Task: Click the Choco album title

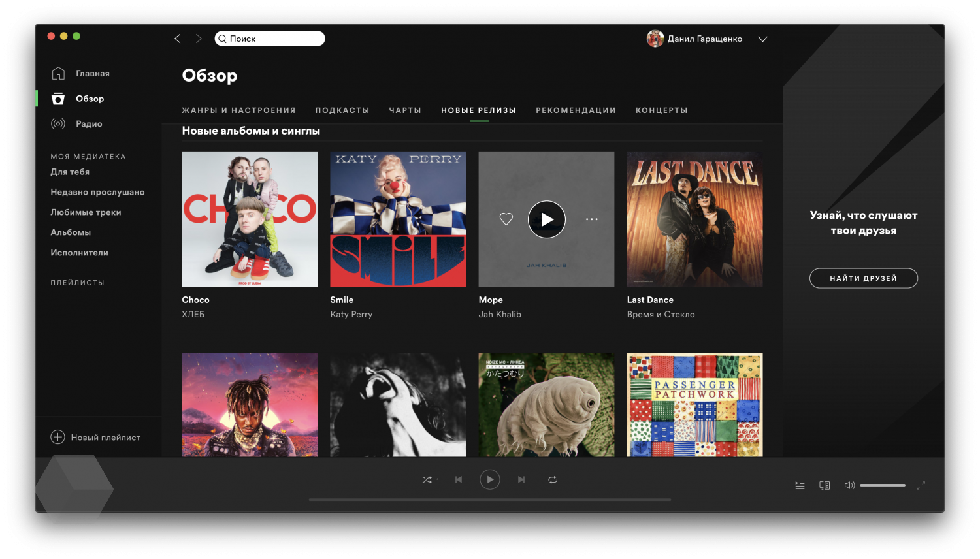Action: (x=195, y=300)
